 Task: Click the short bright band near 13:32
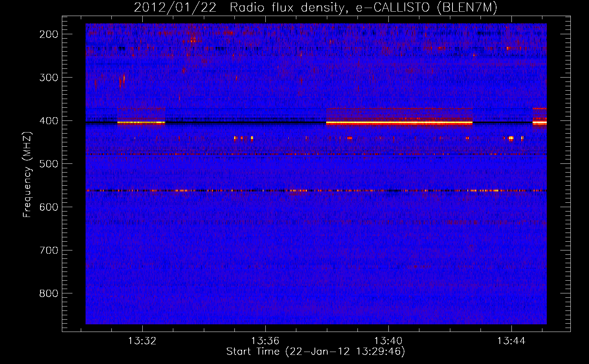coord(141,123)
